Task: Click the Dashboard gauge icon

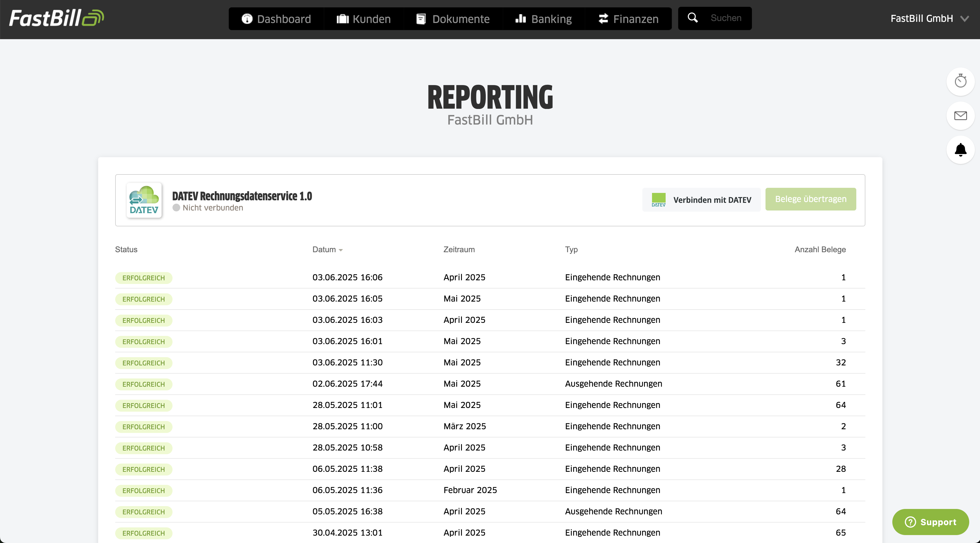Action: point(247,19)
